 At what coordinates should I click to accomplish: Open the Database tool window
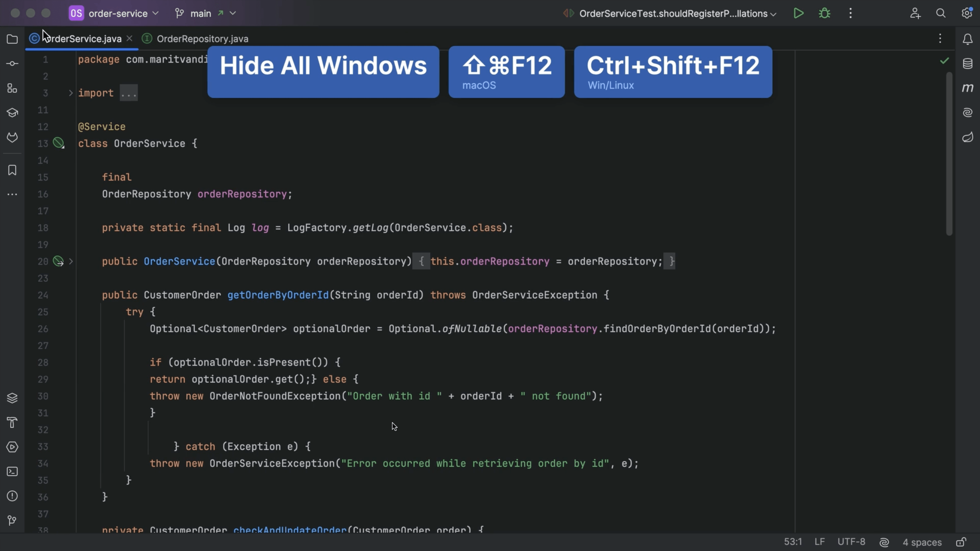[x=968, y=64]
